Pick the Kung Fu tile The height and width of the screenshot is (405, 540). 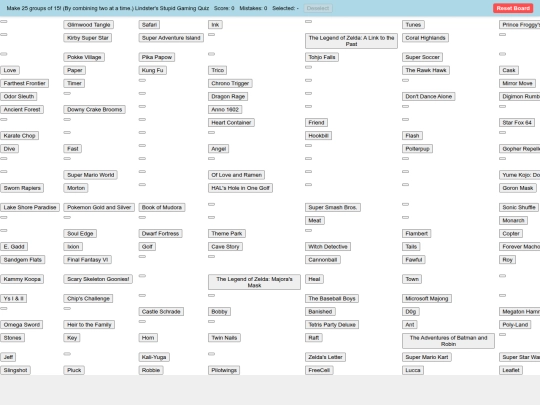pyautogui.click(x=153, y=70)
